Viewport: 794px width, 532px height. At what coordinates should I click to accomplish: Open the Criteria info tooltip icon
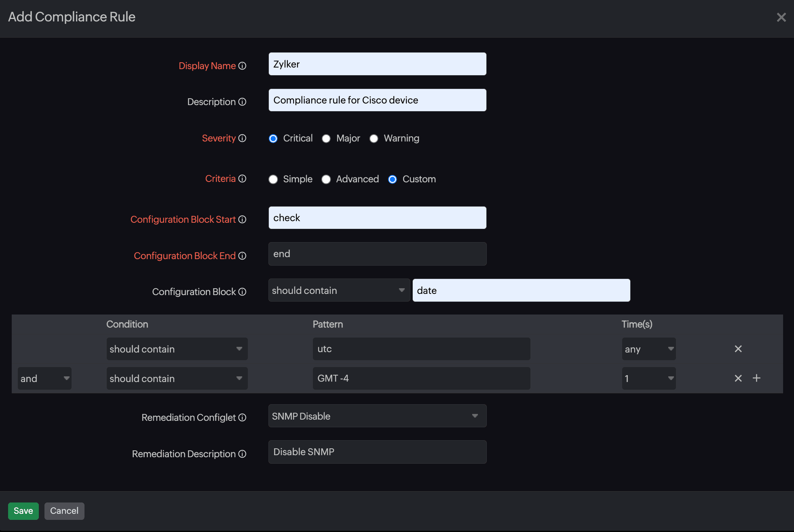point(242,178)
